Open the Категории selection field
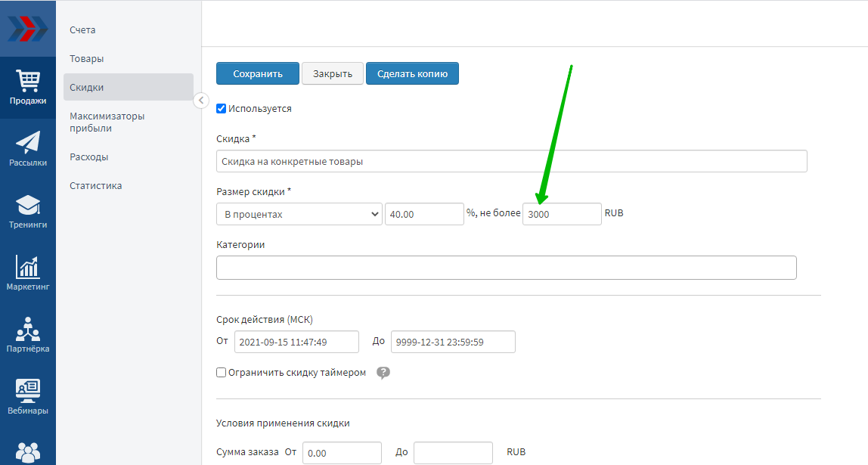This screenshot has width=868, height=465. point(506,268)
